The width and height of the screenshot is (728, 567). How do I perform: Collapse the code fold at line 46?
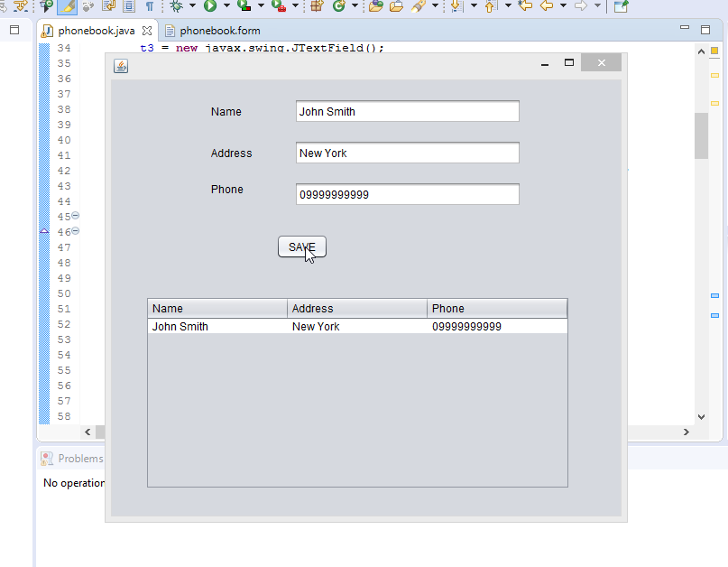(x=75, y=231)
